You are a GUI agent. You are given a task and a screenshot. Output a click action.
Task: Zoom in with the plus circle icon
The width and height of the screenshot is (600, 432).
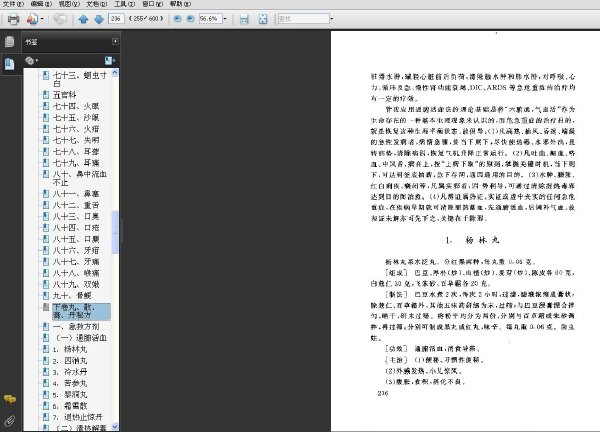pyautogui.click(x=190, y=18)
